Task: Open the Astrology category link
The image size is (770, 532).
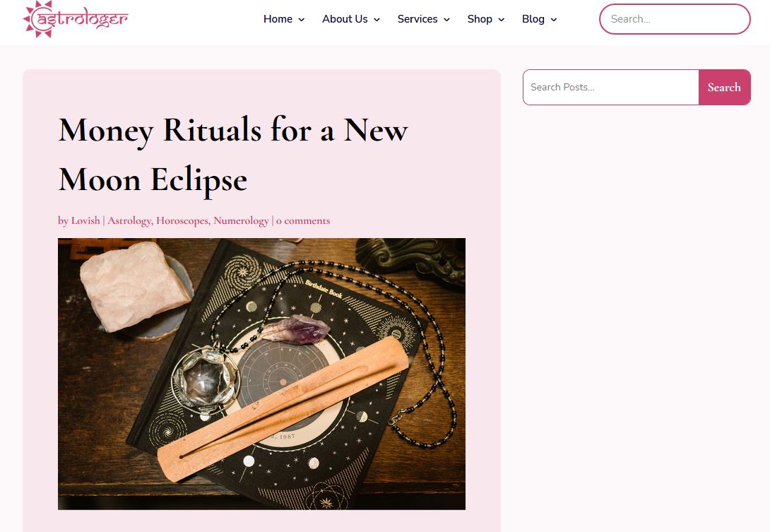Action: coord(129,221)
